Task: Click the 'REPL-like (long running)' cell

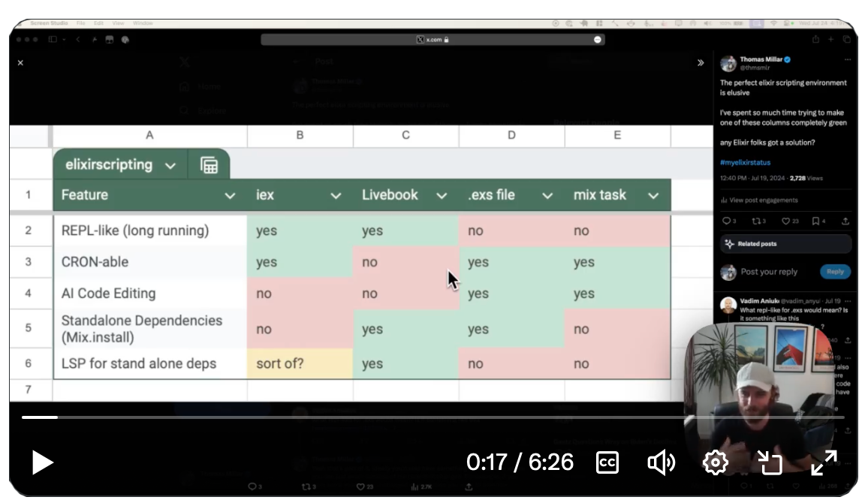Action: 150,230
